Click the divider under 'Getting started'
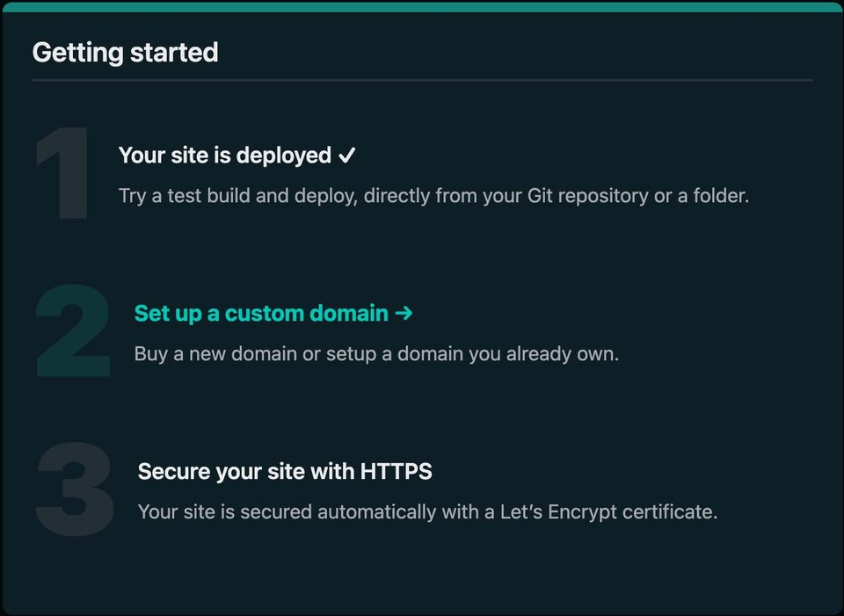 click(422, 80)
